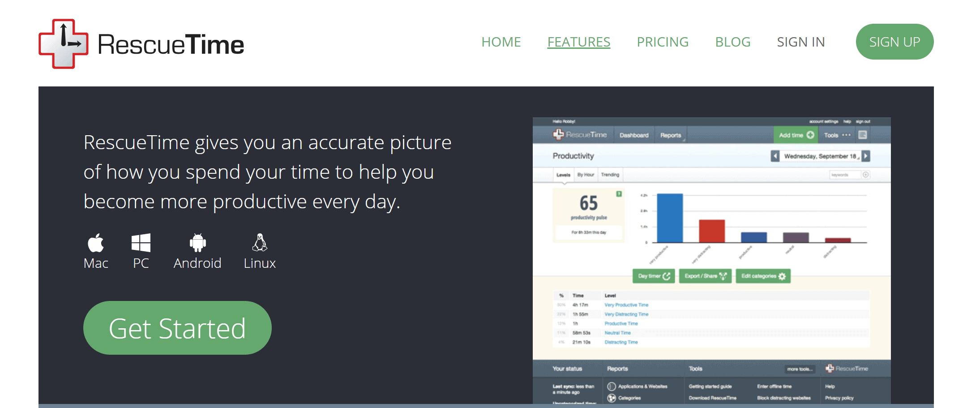Click the Productivity page heading
980x408 pixels.
pyautogui.click(x=573, y=156)
